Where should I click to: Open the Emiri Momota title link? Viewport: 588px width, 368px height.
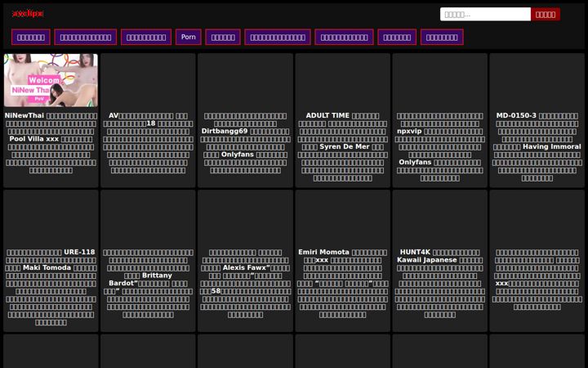pyautogui.click(x=343, y=284)
